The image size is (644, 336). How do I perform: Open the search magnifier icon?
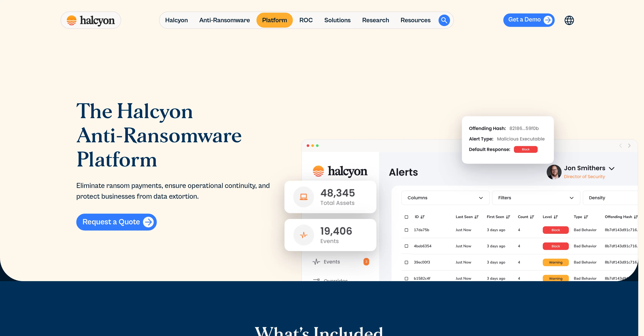[x=444, y=20]
